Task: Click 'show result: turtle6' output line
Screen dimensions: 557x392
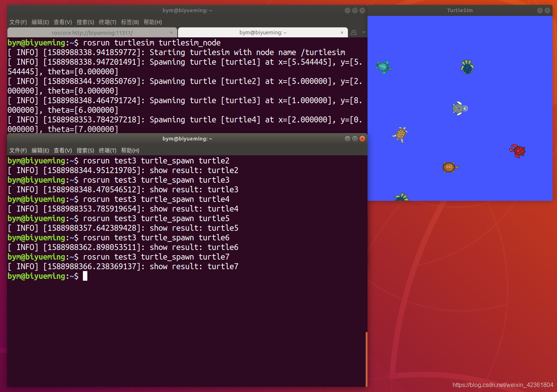Action: pos(123,247)
